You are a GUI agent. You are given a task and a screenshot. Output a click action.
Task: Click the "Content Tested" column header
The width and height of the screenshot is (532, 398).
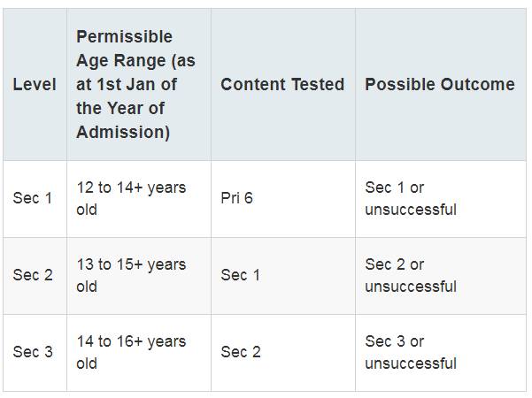coord(282,85)
